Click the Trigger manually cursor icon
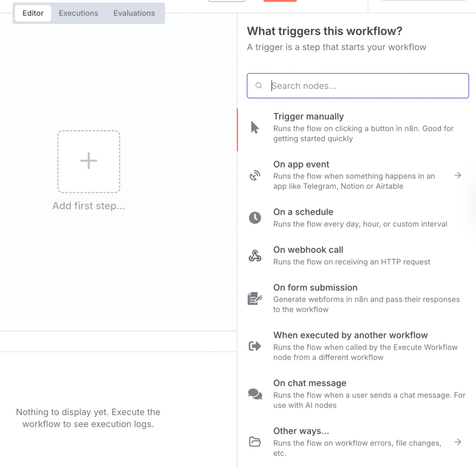The height and width of the screenshot is (469, 476). (x=255, y=127)
